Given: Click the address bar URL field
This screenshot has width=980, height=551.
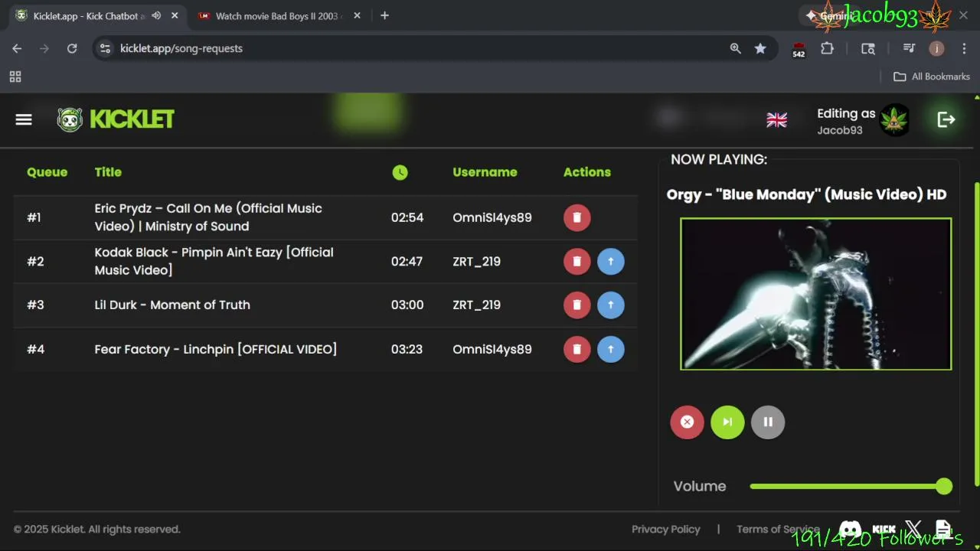Looking at the screenshot, I should click(x=421, y=48).
